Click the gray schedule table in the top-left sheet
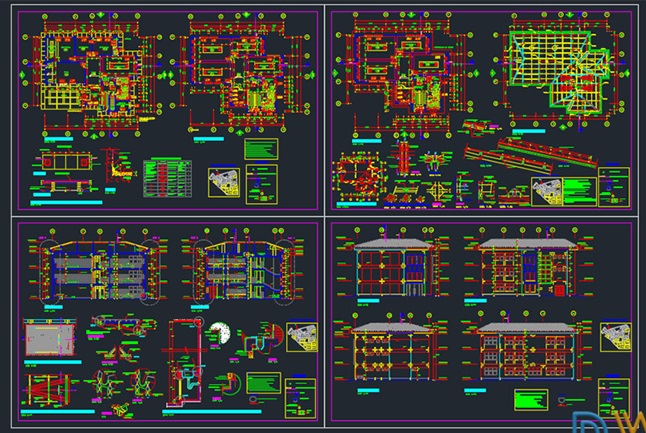 coord(167,178)
